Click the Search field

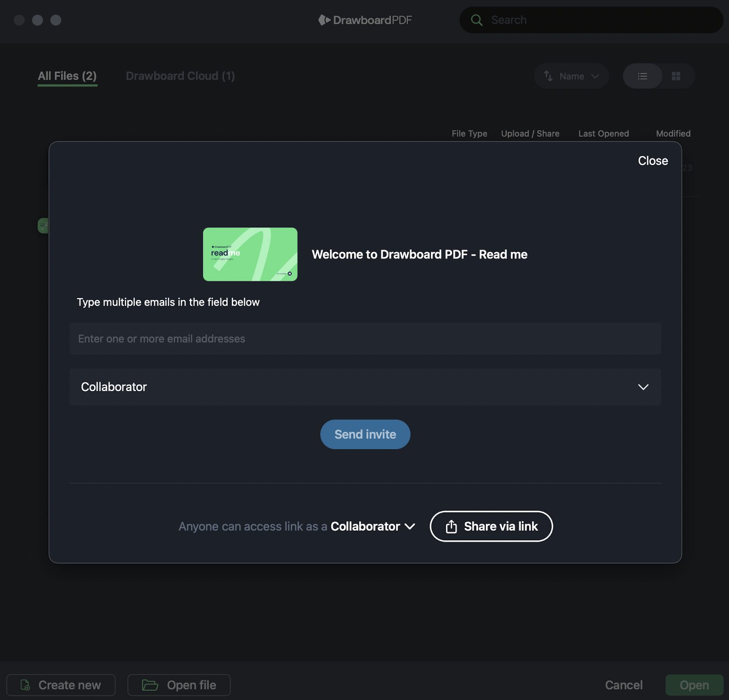click(591, 20)
